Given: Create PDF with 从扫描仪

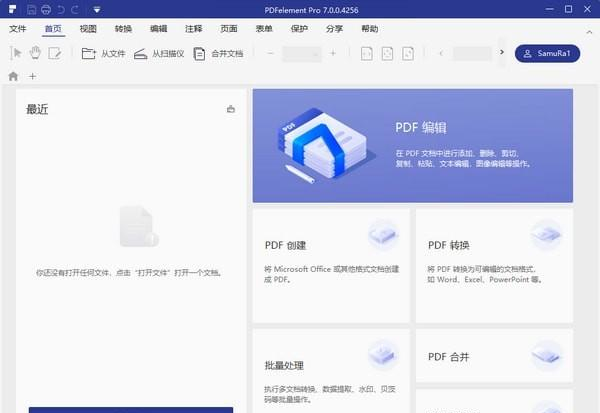Looking at the screenshot, I should point(159,54).
